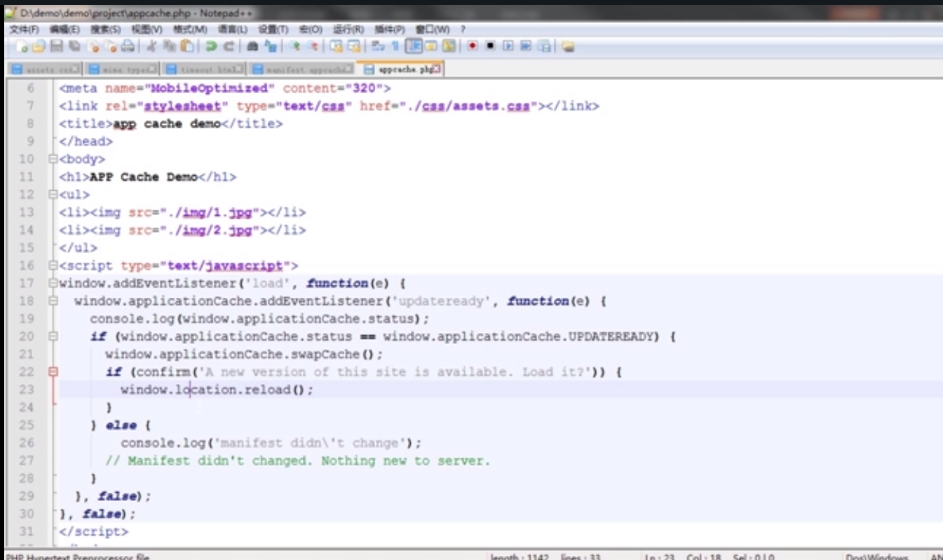The width and height of the screenshot is (943, 560).
Task: Toggle synchronized horizontal scrolling
Action: [x=353, y=46]
